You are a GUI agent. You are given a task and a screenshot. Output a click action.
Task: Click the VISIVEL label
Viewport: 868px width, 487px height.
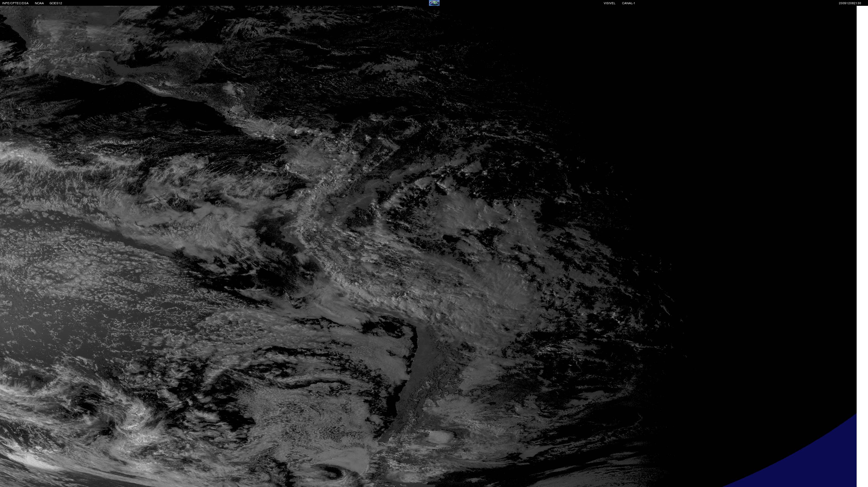coord(609,3)
